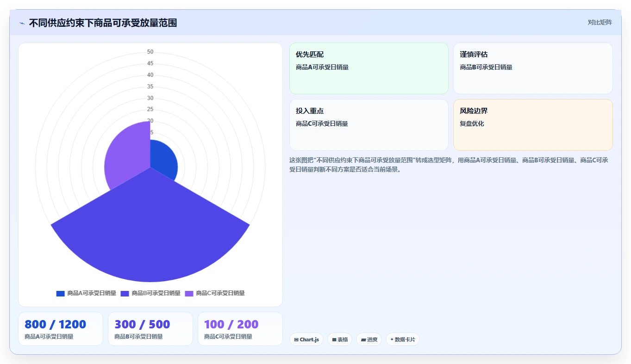Click the 进度 tag chip
Screen dimensions: 631x364
tap(369, 339)
